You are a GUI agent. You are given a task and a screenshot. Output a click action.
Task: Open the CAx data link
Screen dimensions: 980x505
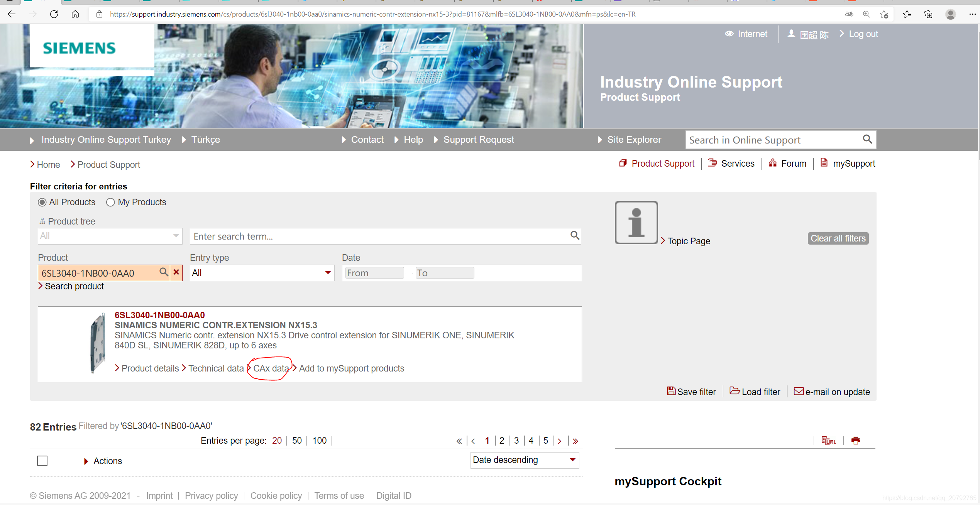tap(271, 368)
